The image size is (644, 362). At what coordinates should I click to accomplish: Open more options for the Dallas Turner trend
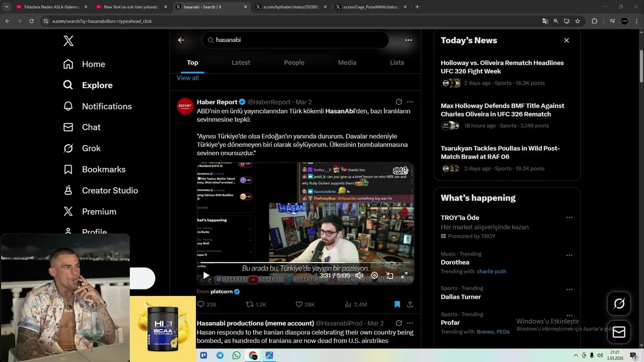570,290
